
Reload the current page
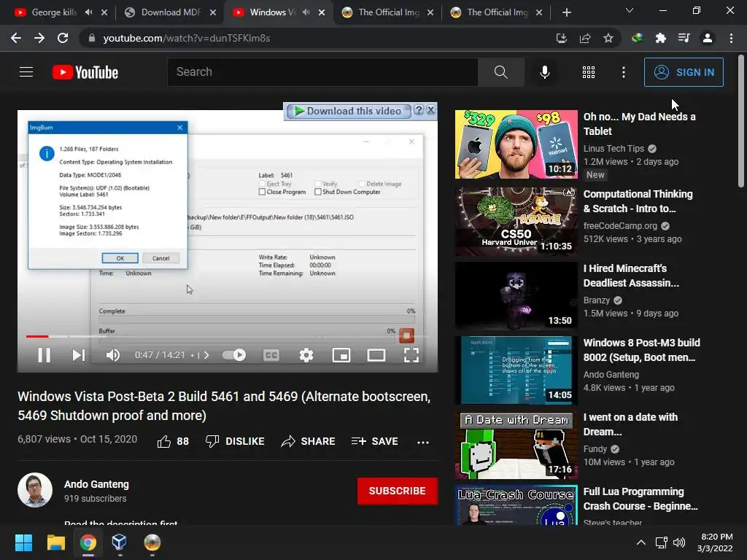point(63,38)
